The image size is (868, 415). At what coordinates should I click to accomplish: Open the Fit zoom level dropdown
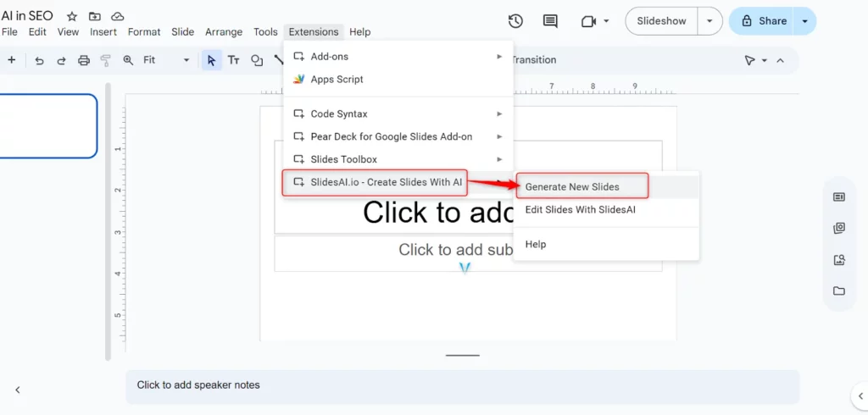pos(166,60)
